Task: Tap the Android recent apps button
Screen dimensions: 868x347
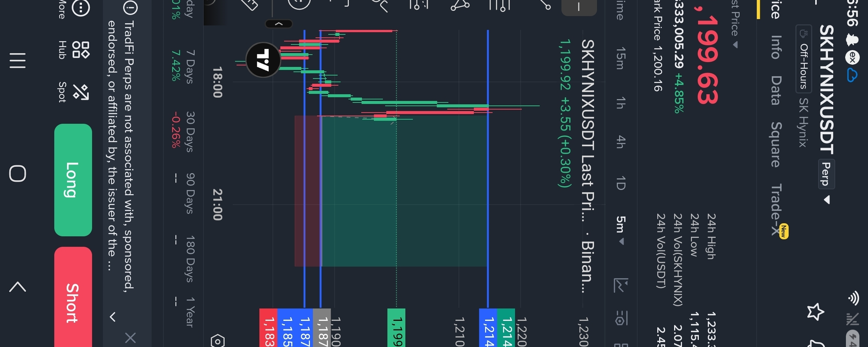Action: click(18, 61)
